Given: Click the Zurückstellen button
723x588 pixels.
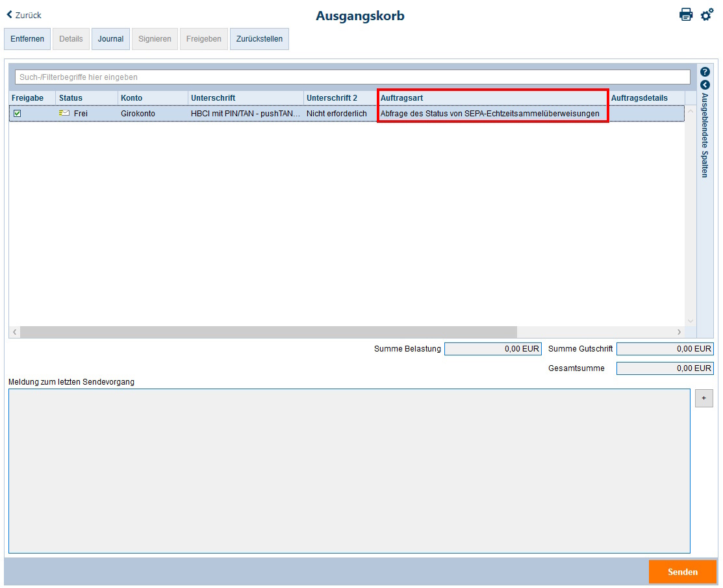Looking at the screenshot, I should pos(259,39).
